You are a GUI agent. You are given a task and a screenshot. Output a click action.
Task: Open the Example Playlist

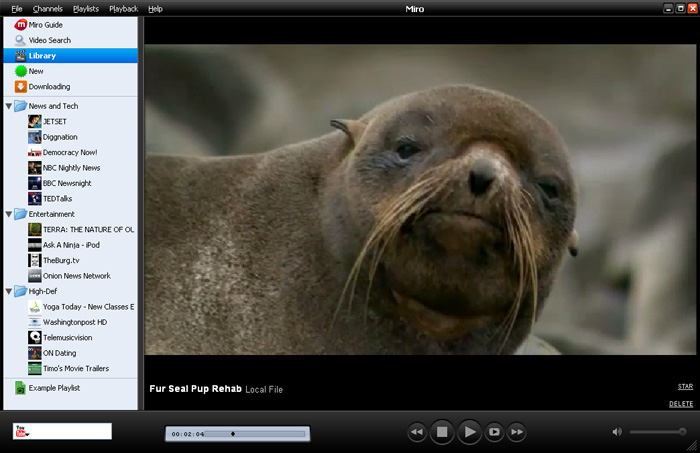(x=54, y=388)
